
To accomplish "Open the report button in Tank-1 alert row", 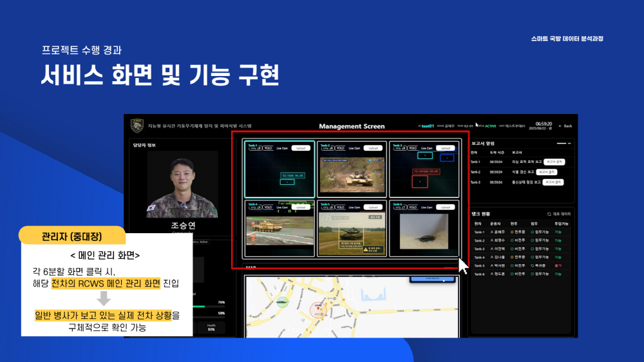I will [554, 162].
